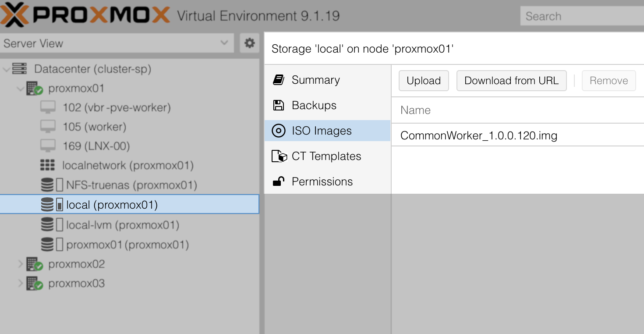Viewport: 644px width, 334px height.
Task: Click the Remove button
Action: (x=609, y=81)
